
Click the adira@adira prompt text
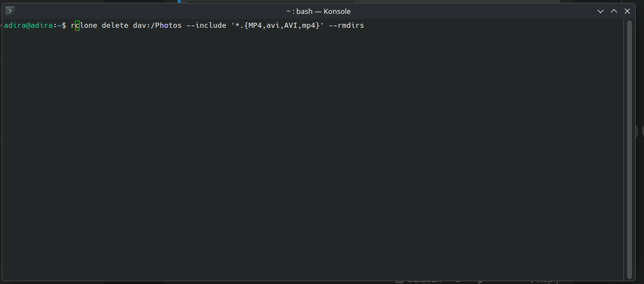pos(28,26)
